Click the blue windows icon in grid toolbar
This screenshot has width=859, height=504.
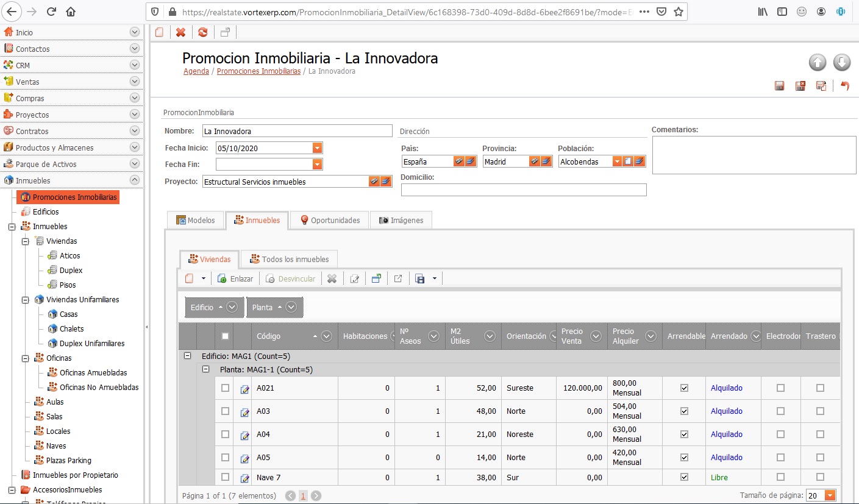[x=376, y=279]
